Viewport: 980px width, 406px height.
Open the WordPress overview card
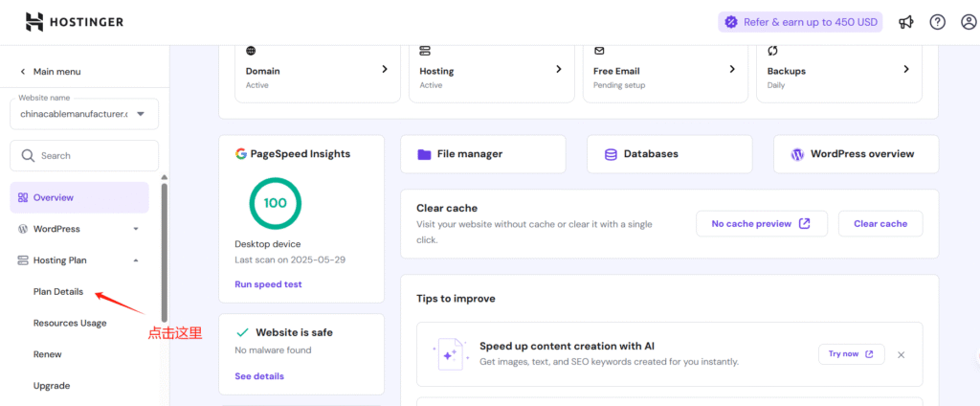pos(857,154)
